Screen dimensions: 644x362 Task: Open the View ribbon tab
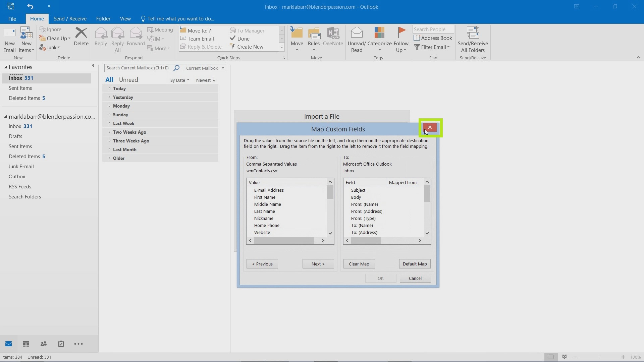(125, 19)
